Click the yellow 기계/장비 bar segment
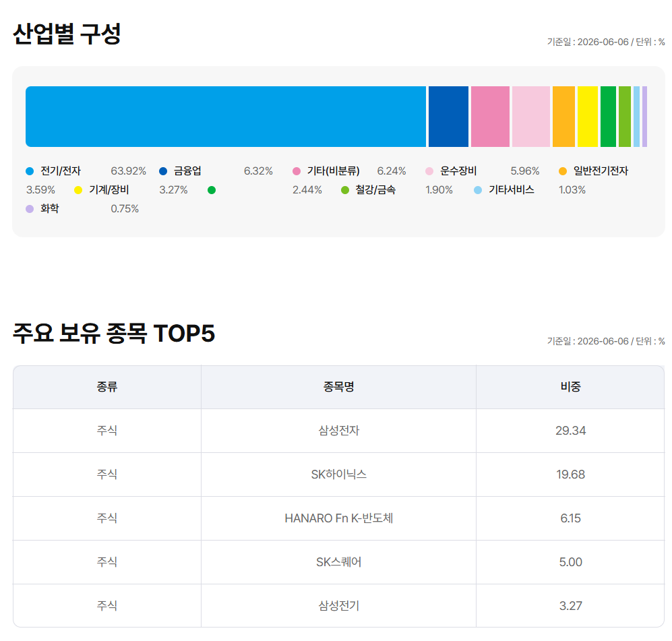Screen dimensions: 672x641 [588, 117]
